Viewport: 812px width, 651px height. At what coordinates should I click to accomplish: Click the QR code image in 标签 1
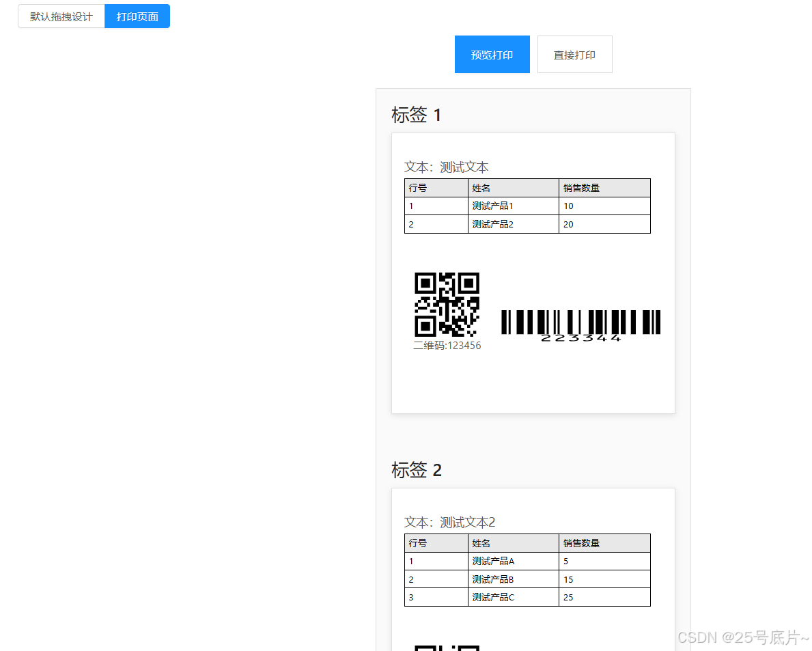(447, 305)
